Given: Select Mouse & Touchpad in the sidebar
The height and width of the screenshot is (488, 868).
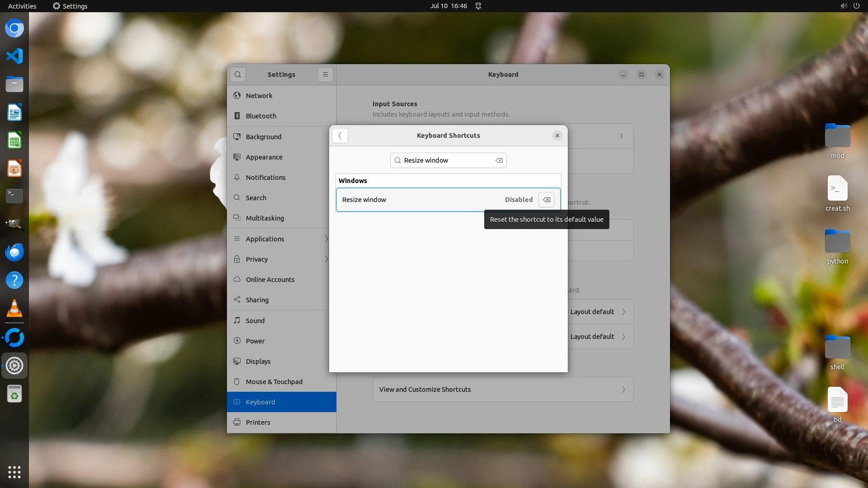Looking at the screenshot, I should pyautogui.click(x=274, y=382).
